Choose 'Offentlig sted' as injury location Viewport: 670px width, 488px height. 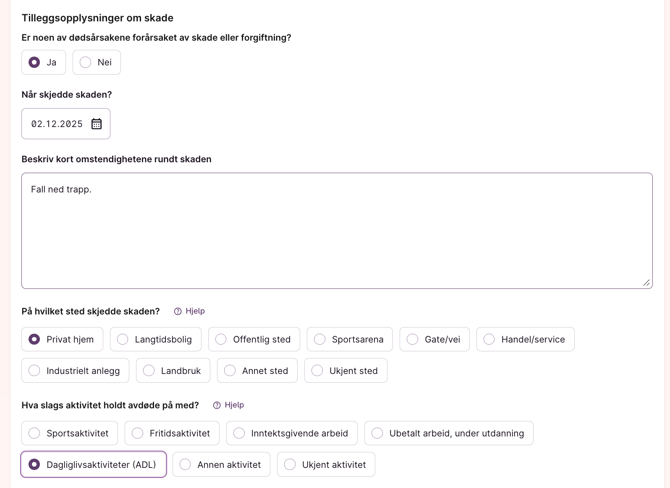(x=221, y=340)
